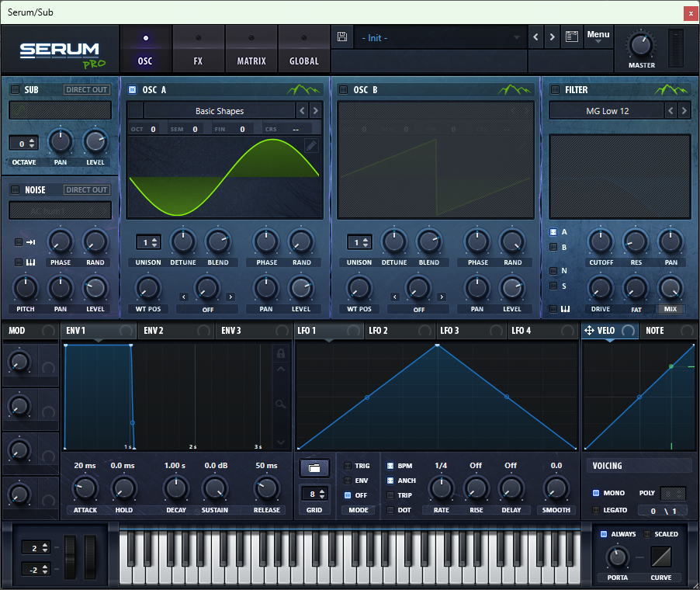Image resolution: width=700 pixels, height=590 pixels.
Task: Click the previous wavetable arrow in OSC A
Action: click(x=302, y=110)
